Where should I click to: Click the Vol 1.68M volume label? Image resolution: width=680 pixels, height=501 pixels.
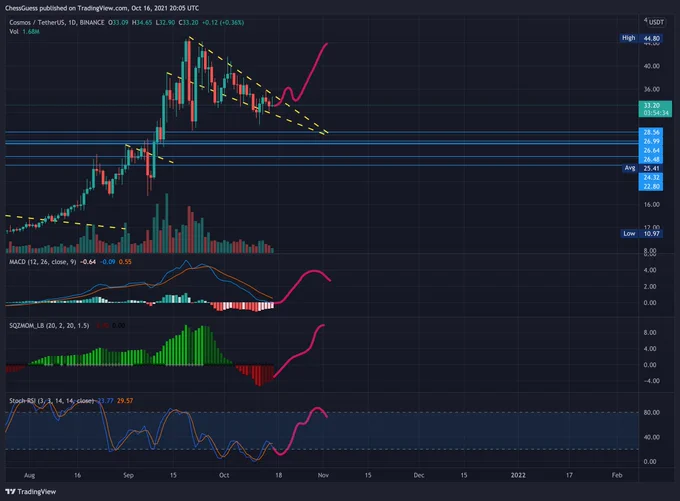click(24, 32)
